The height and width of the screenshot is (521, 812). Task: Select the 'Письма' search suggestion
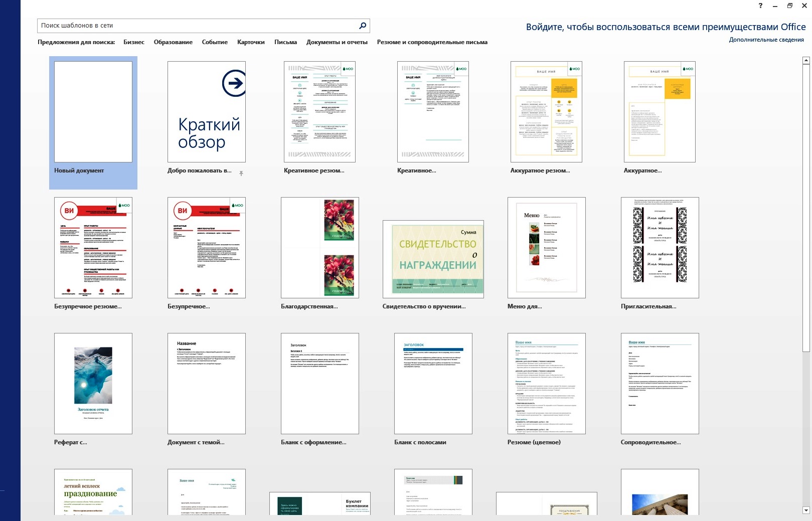285,42
